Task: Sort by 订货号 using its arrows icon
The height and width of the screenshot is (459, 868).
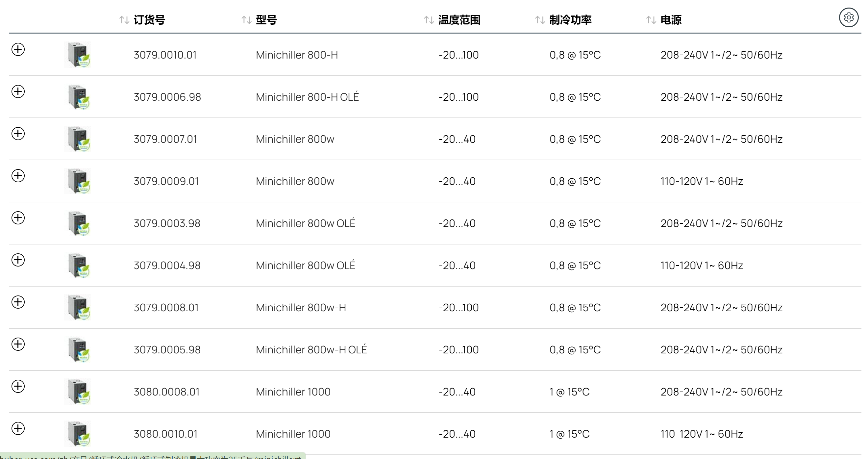Action: tap(124, 20)
